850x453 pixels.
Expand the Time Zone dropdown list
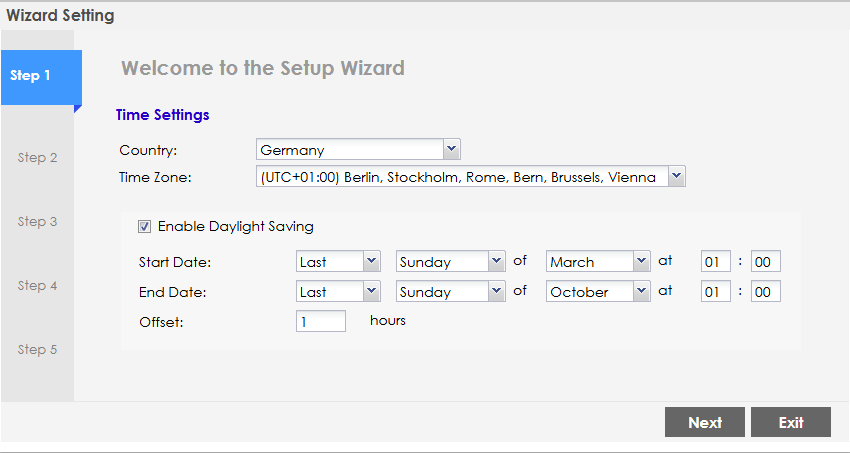pos(471,177)
